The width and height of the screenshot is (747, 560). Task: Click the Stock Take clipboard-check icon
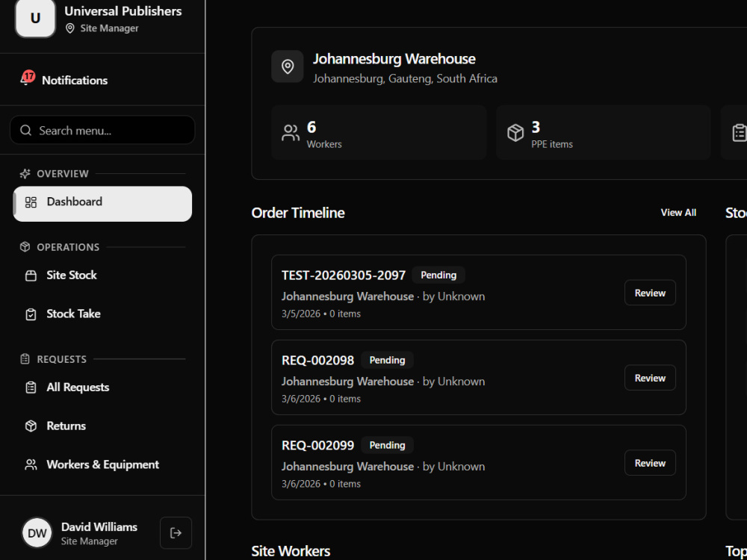click(x=31, y=314)
